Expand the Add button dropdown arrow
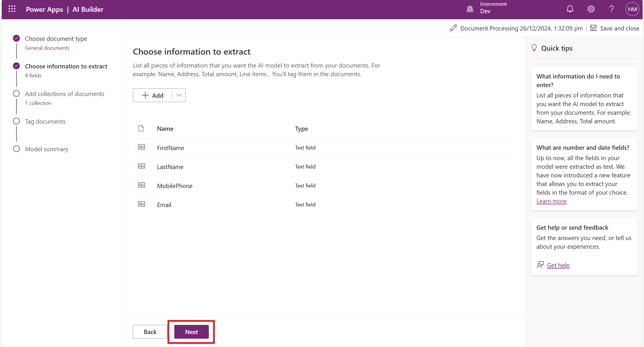The image size is (644, 347). coord(179,95)
